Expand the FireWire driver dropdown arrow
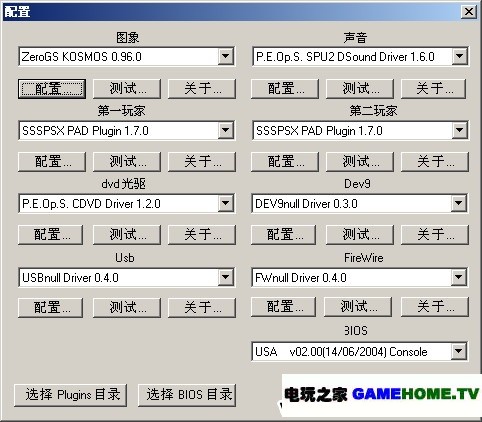This screenshot has width=482, height=422. click(458, 277)
